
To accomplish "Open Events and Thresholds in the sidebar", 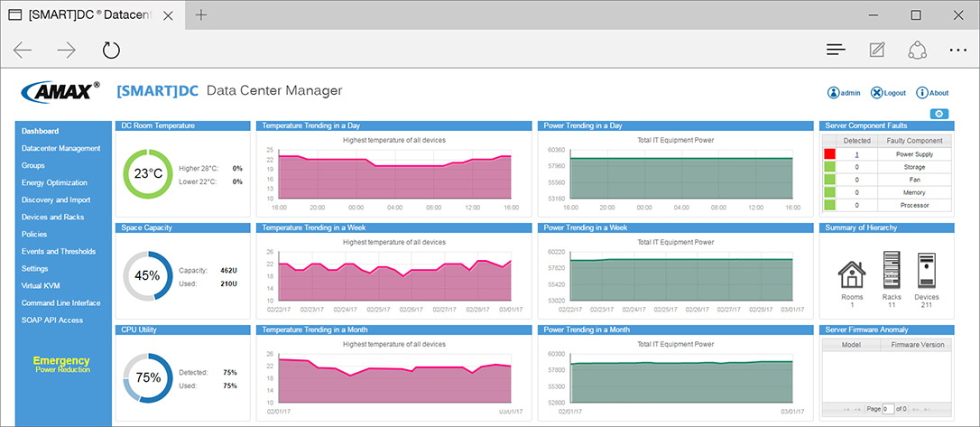I will [59, 251].
